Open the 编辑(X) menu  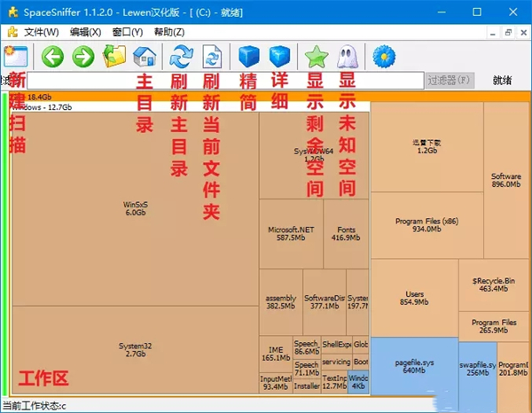(86, 32)
